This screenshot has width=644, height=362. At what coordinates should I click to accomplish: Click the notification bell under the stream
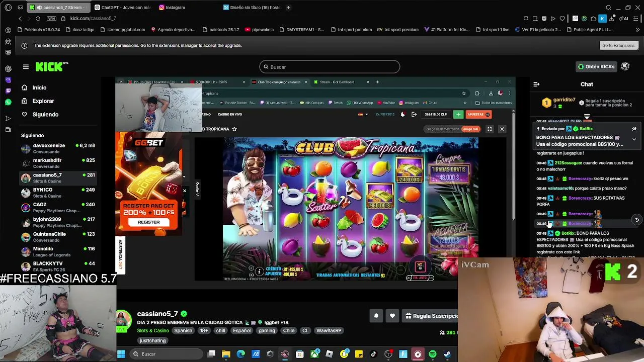pyautogui.click(x=376, y=316)
